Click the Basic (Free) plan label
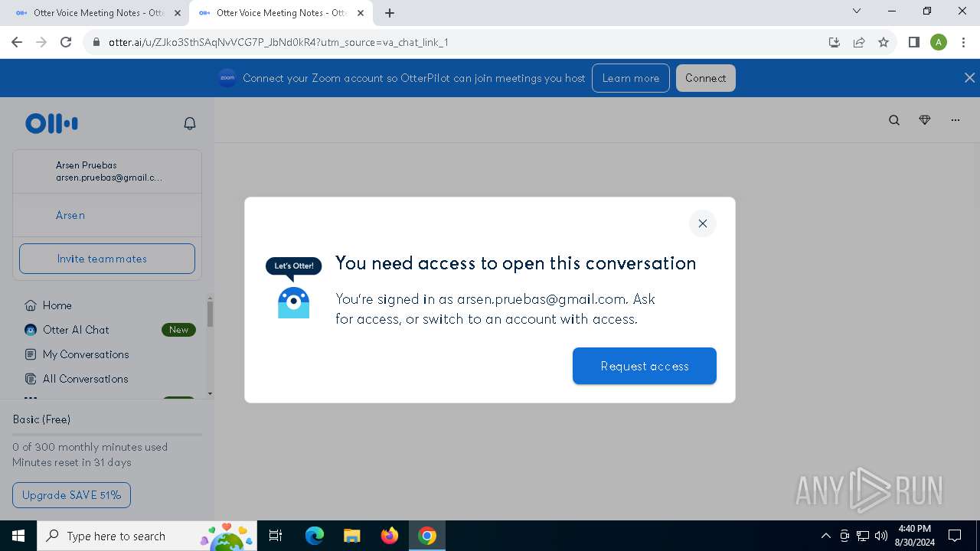The width and height of the screenshot is (980, 551). point(41,419)
